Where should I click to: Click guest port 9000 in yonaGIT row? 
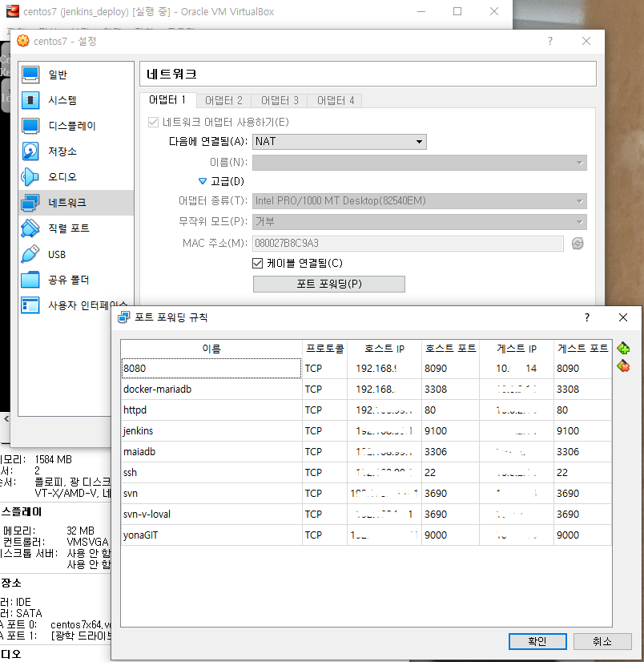click(582, 535)
